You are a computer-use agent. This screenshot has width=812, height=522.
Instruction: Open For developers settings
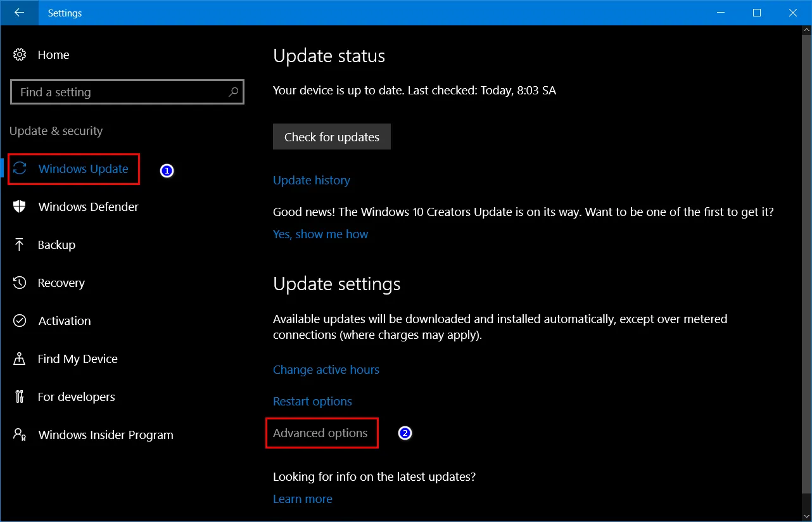tap(76, 397)
